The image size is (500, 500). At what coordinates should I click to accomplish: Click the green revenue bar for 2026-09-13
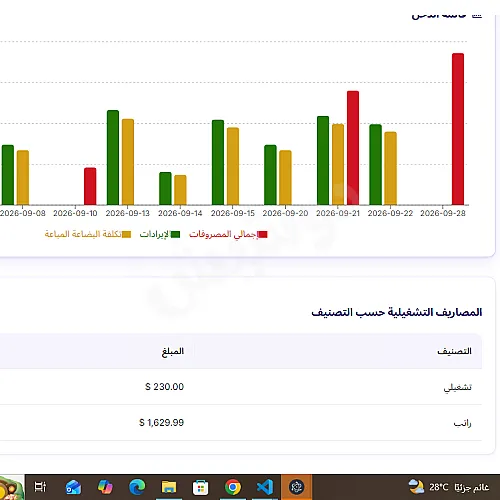(113, 157)
